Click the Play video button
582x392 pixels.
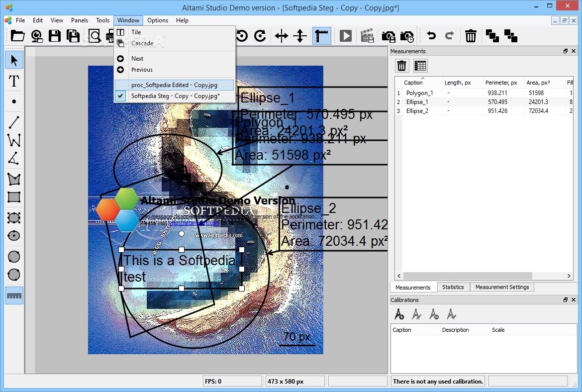pyautogui.click(x=346, y=36)
